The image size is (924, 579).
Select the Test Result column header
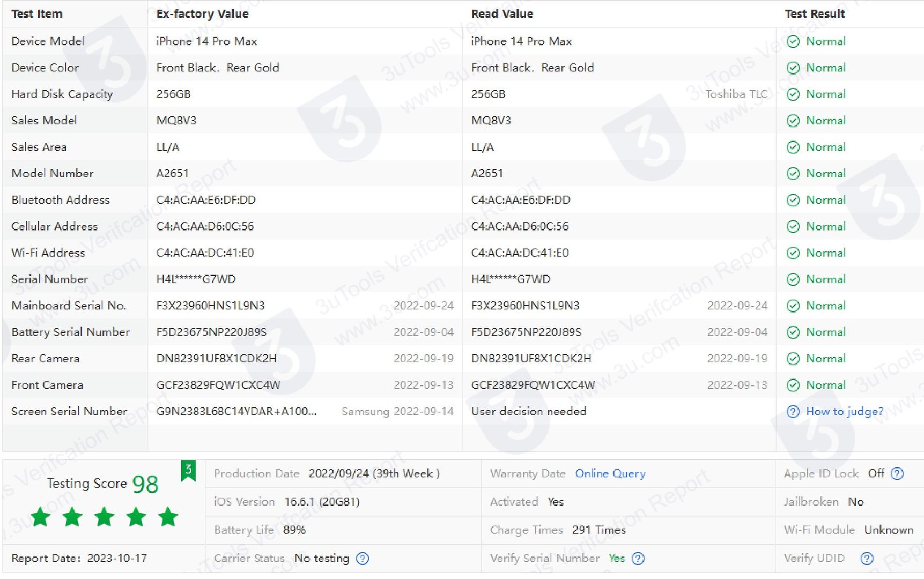[815, 14]
